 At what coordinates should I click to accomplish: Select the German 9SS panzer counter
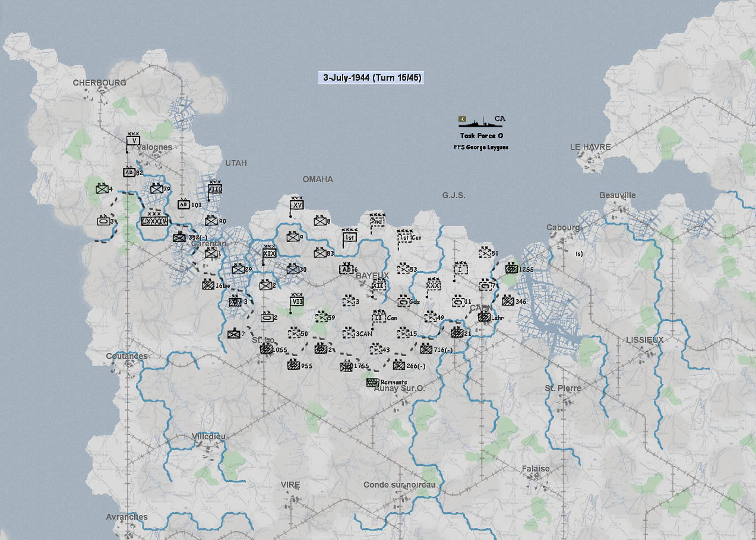(293, 366)
